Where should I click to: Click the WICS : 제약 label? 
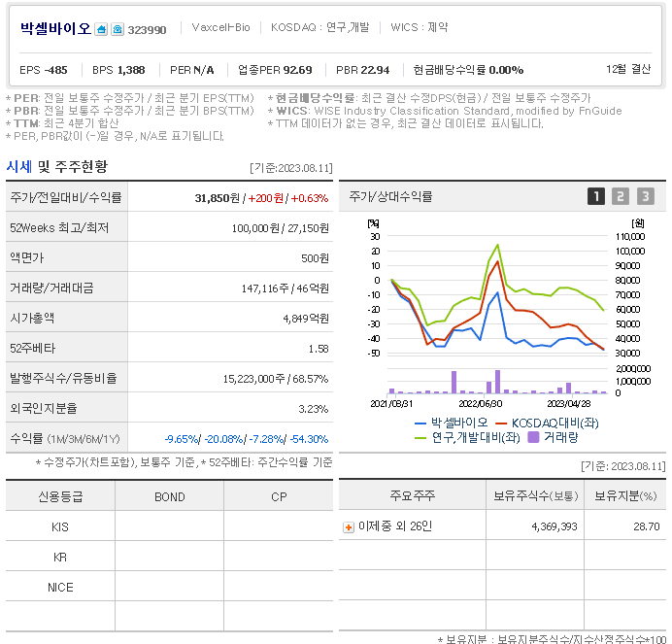(420, 27)
